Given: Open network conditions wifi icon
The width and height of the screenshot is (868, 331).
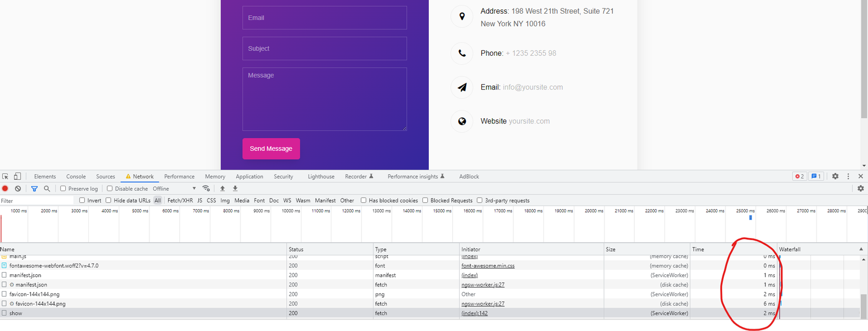Looking at the screenshot, I should click(x=206, y=189).
